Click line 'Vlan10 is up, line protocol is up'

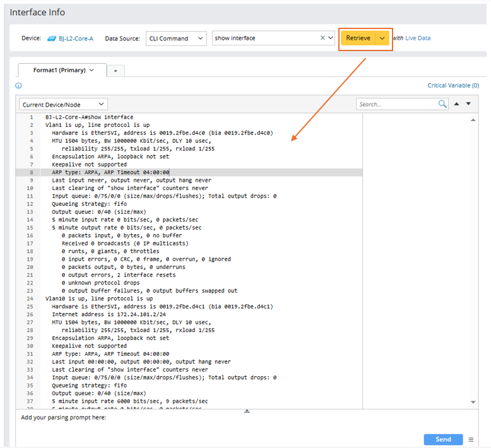(99, 298)
